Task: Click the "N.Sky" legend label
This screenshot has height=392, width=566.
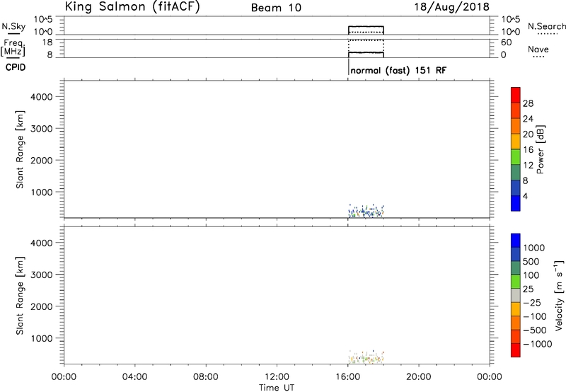Action: click(13, 26)
